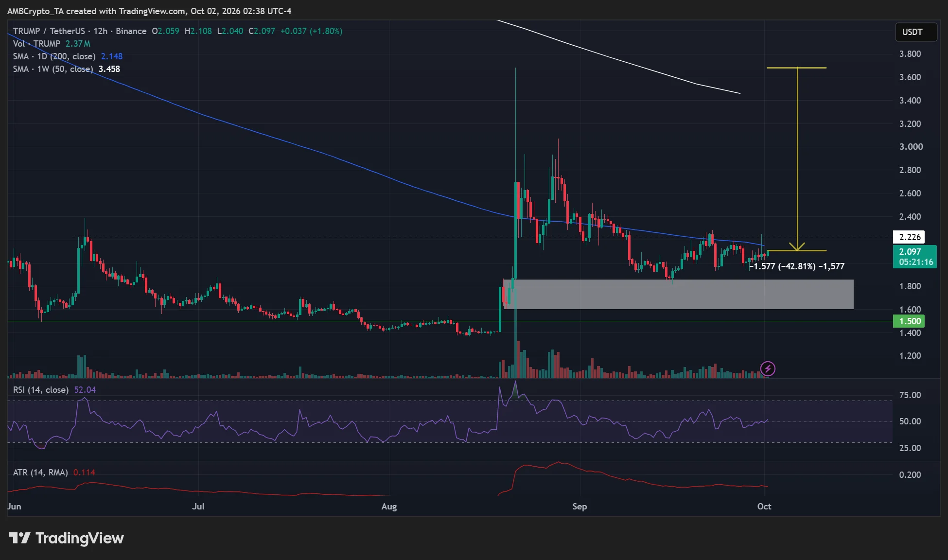Click the RSI (14, close) indicator label
Viewport: 948px width, 560px height.
click(54, 390)
